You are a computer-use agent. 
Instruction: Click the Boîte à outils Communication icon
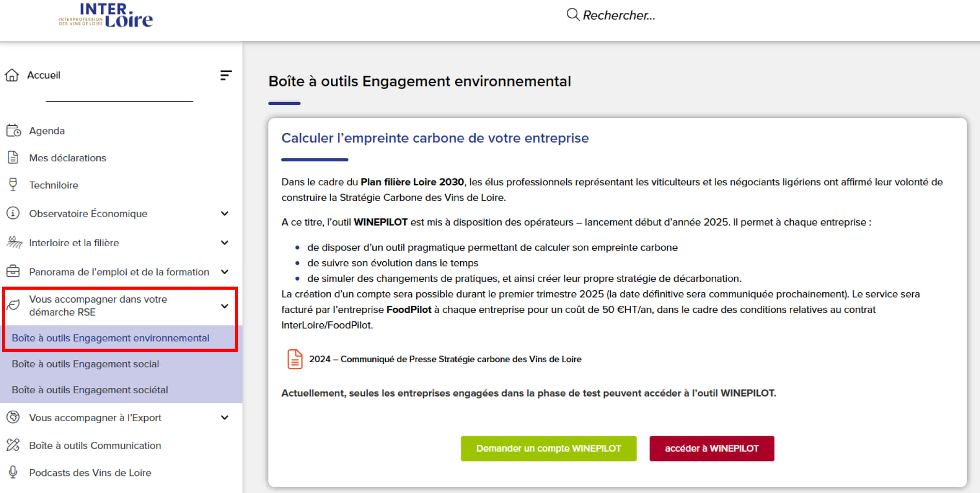pos(13,445)
